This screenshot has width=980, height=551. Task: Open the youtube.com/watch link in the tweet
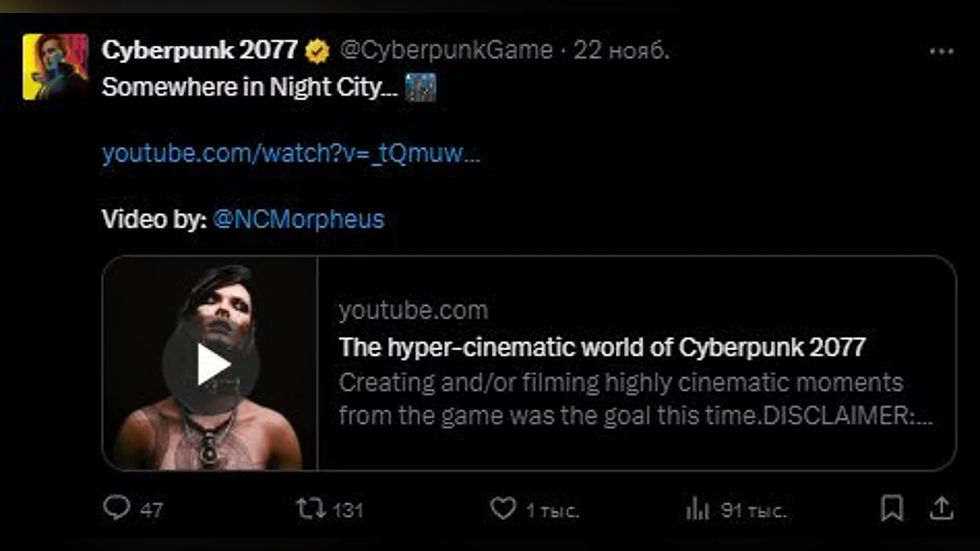tap(291, 153)
